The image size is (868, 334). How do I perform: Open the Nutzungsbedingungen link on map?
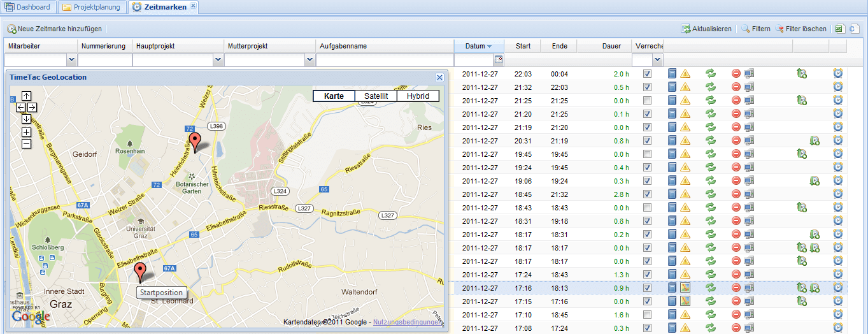pyautogui.click(x=408, y=323)
